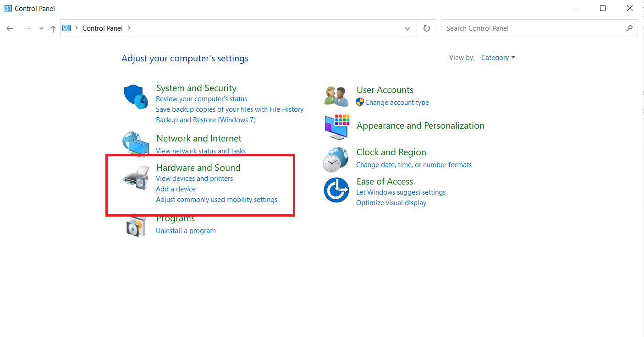The height and width of the screenshot is (337, 644).
Task: Expand the chevron before Control Panel breadcrumb
Action: coord(76,28)
